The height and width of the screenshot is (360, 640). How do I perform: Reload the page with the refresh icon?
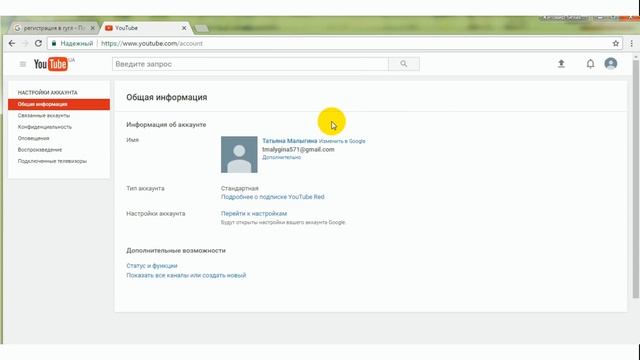click(38, 43)
